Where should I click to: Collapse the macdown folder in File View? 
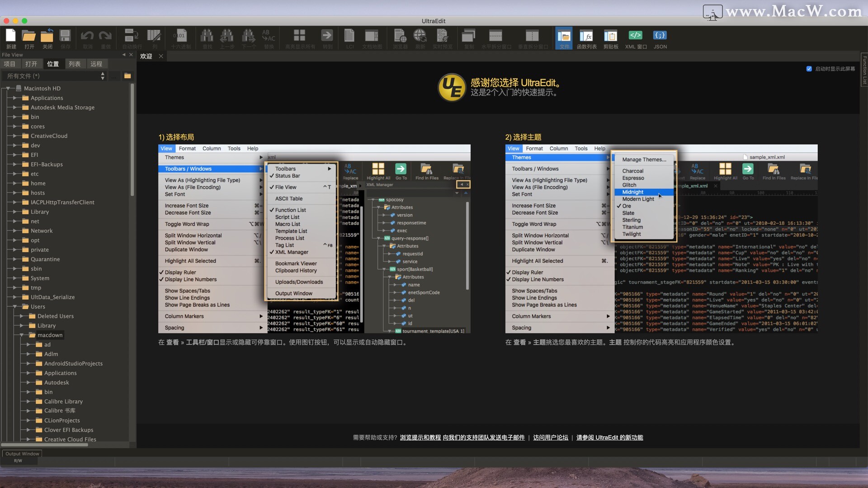pos(21,335)
